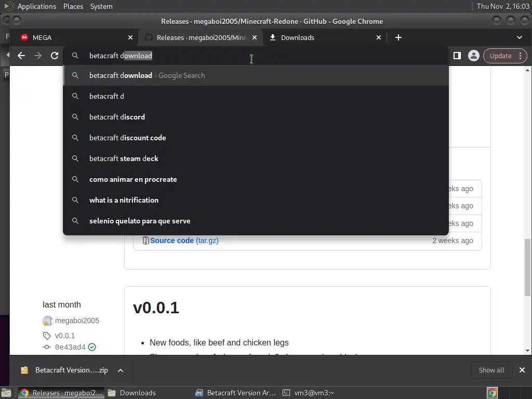Choose 'what is a nitrification' suggestion
532x399 pixels.
click(x=256, y=200)
